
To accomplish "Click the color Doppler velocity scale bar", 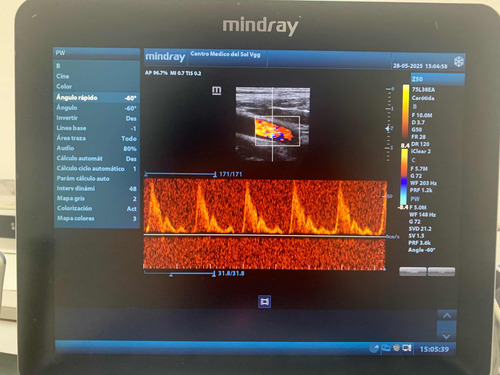I will click(x=404, y=177).
